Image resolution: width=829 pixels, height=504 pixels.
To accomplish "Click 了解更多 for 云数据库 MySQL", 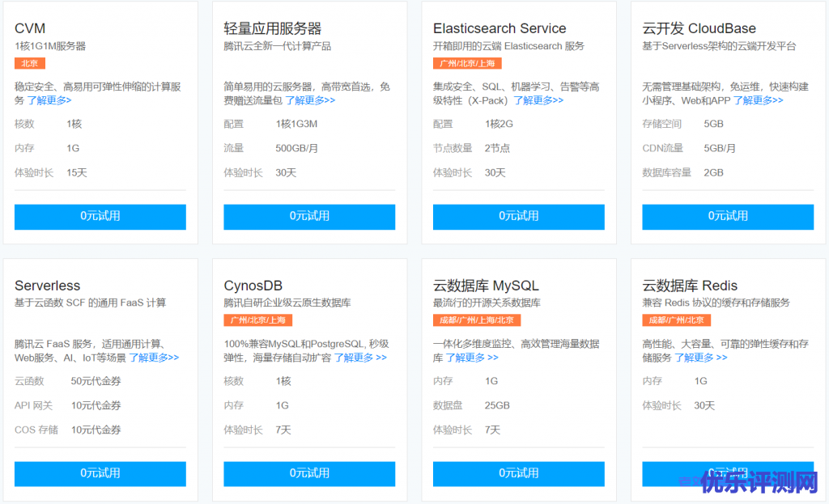I will pyautogui.click(x=472, y=357).
